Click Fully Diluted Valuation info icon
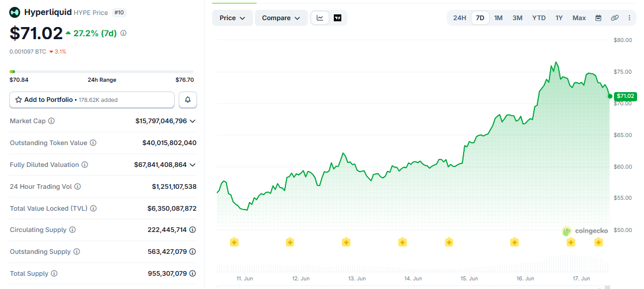The height and width of the screenshot is (289, 644). tap(85, 165)
